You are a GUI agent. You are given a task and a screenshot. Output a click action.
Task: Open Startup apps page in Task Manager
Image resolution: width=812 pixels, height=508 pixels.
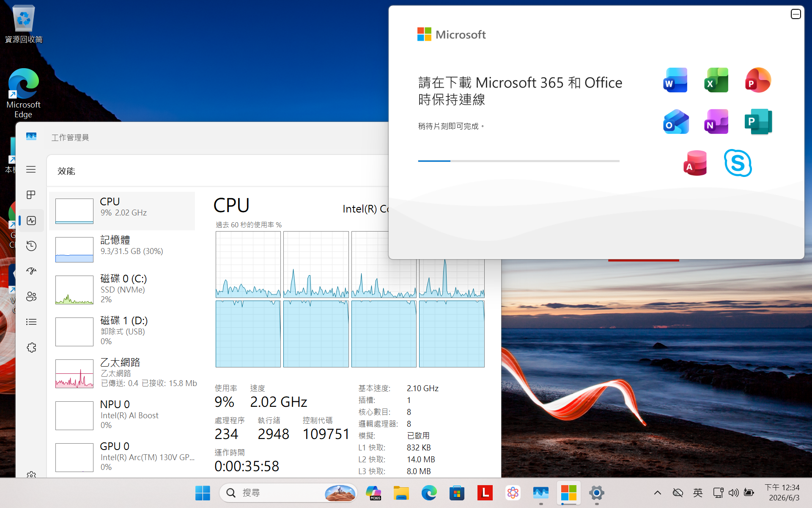point(31,271)
